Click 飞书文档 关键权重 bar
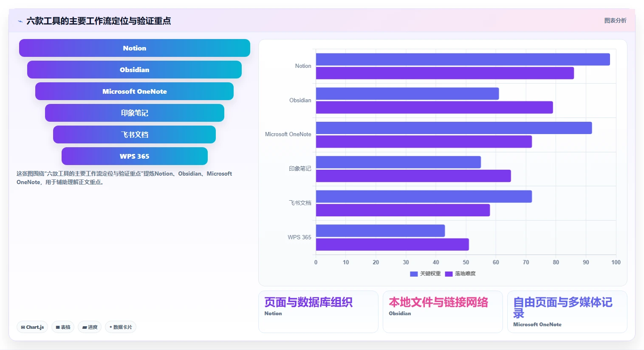Screen dimensions: 644x350 tap(424, 196)
